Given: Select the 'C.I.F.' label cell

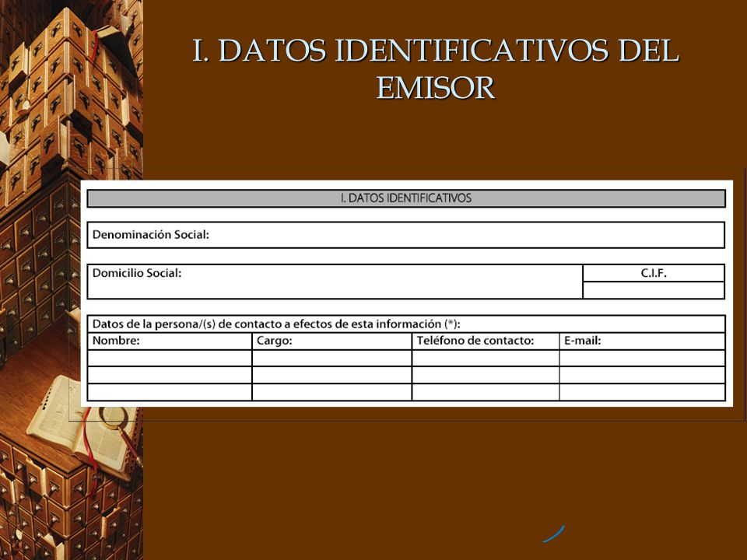Looking at the screenshot, I should [x=654, y=273].
